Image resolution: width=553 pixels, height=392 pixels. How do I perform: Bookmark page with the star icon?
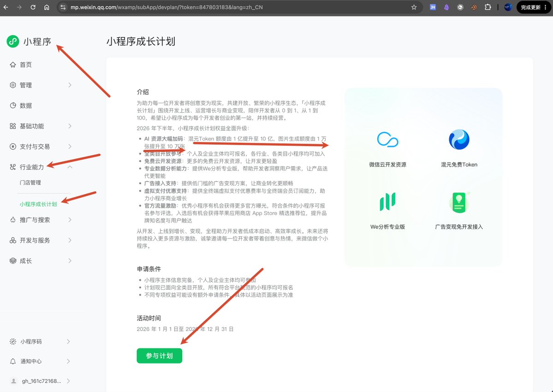(414, 7)
